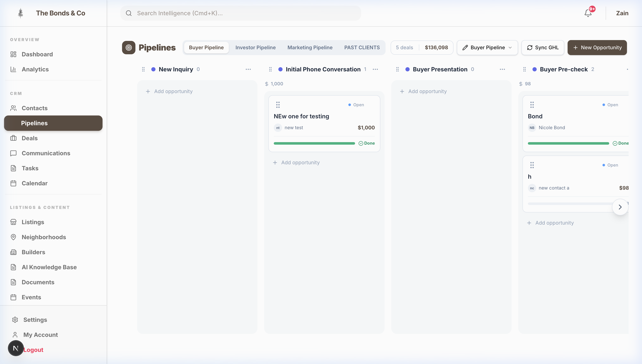Screen dimensions: 642x364
Task: Click the Dashboard grid icon
Action: [13, 54]
